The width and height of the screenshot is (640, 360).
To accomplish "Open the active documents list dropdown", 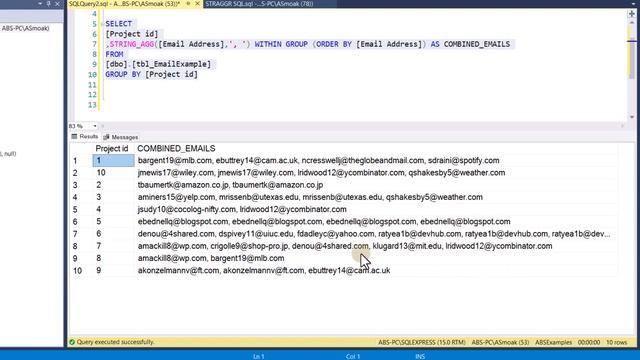I will pyautogui.click(x=632, y=4).
